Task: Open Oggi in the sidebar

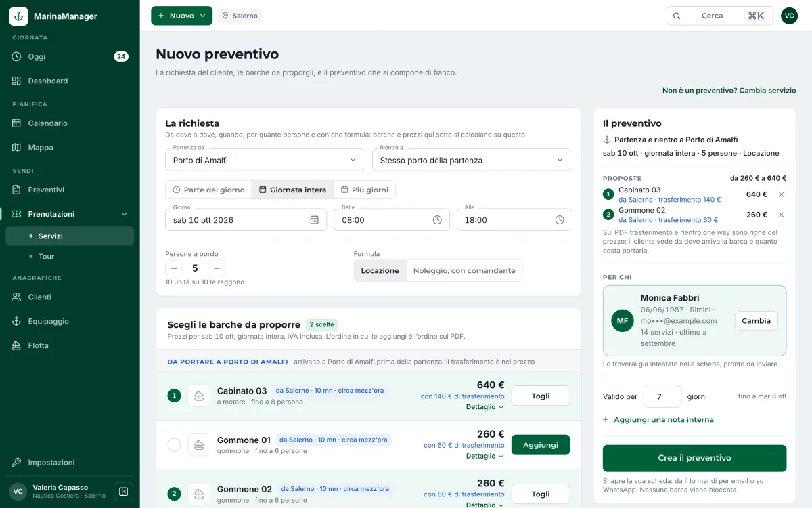Action: click(70, 56)
